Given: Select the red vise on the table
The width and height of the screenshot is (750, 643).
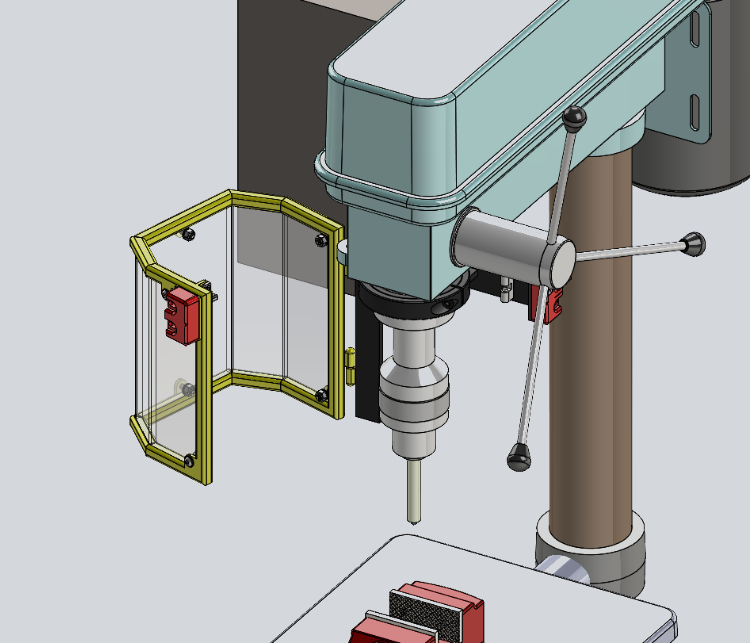Looking at the screenshot, I should [417, 615].
